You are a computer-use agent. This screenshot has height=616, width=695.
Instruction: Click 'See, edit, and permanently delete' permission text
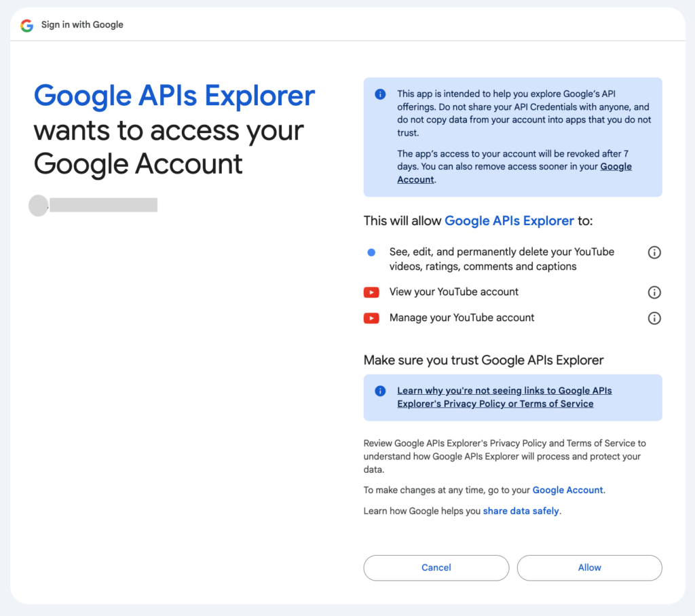pos(502,259)
